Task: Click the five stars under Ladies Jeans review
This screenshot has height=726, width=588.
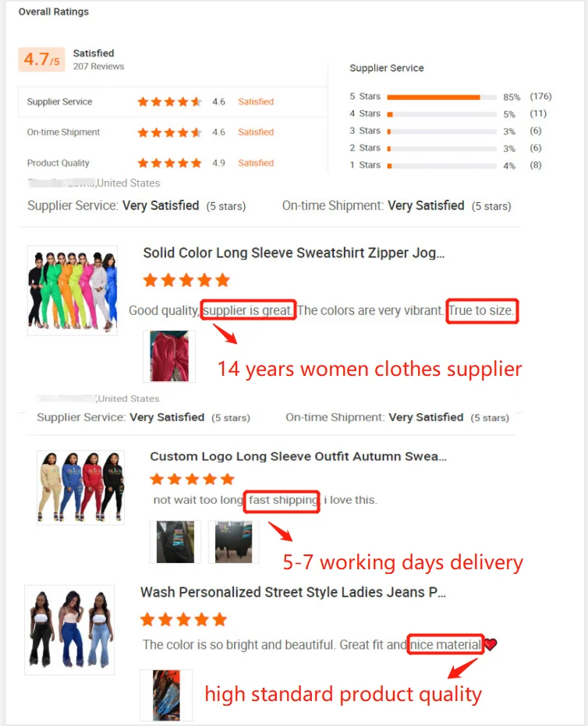Action: point(183,619)
